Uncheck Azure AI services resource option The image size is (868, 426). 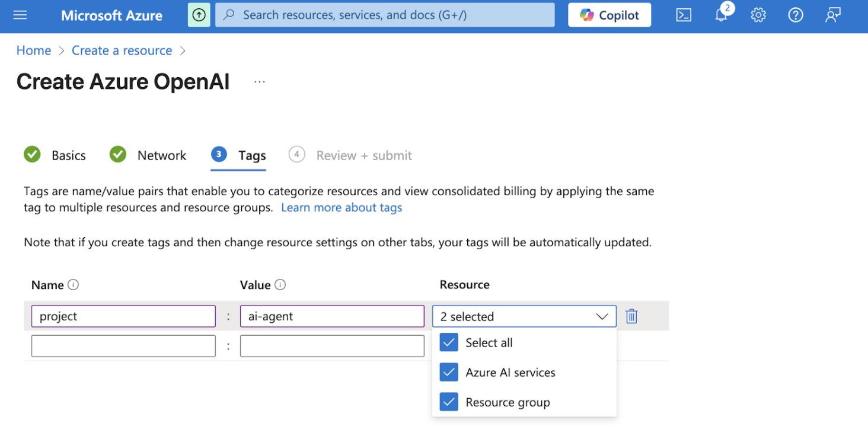(449, 372)
